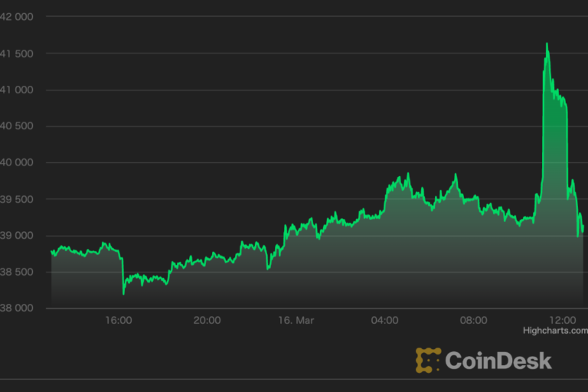Select the 38 000 price axis label
The width and height of the screenshot is (588, 392).
point(17,309)
